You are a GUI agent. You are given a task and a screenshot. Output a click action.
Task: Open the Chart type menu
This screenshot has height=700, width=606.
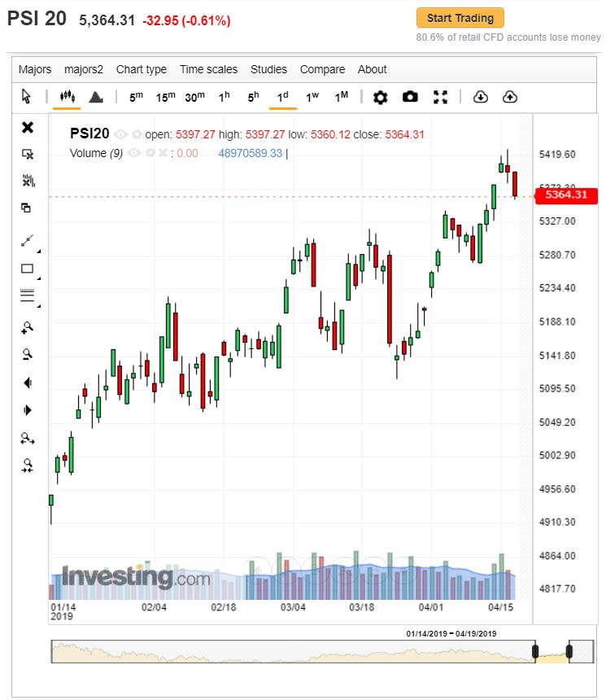[x=141, y=69]
